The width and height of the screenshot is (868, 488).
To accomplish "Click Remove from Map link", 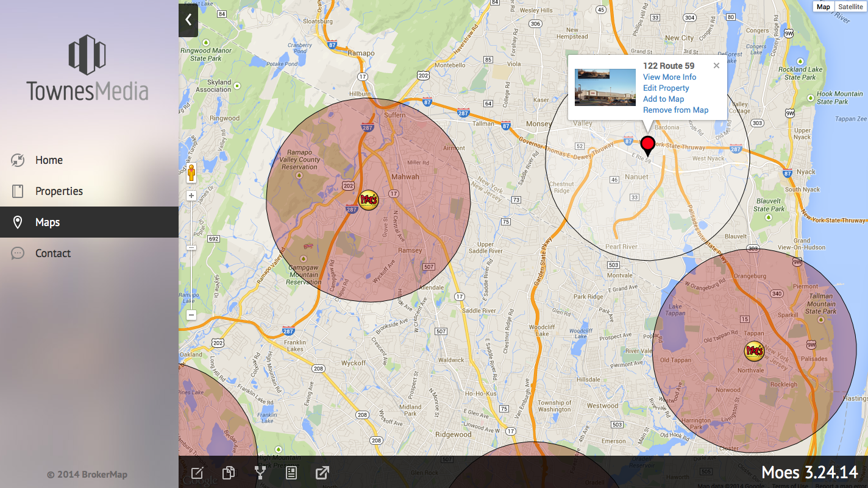I will click(x=675, y=110).
